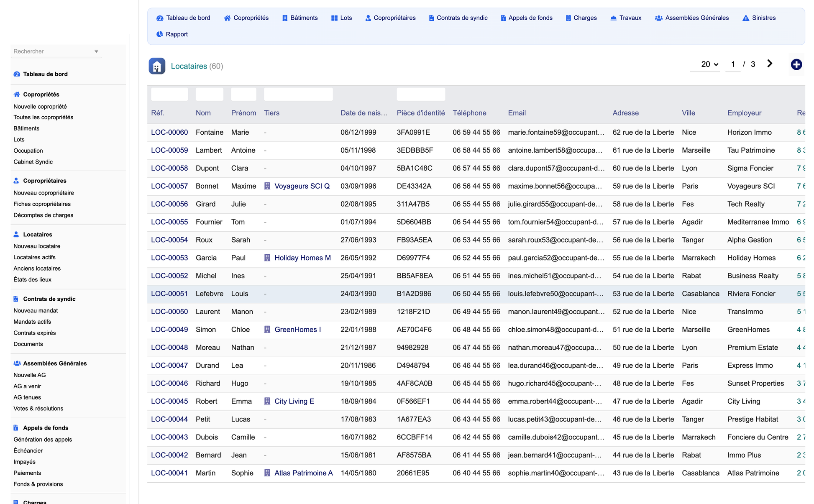This screenshot has height=504, width=814.
Task: Select Nouveau locataire in sidebar
Action: pos(37,246)
